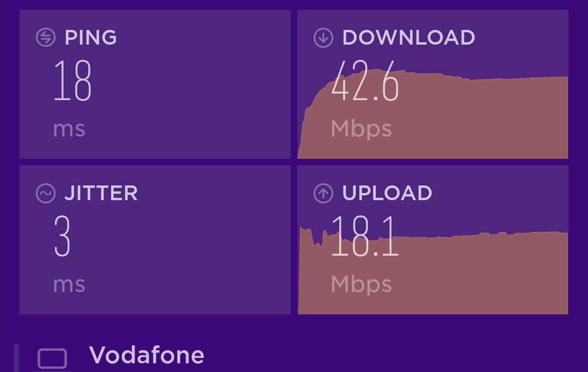Click the 18 ping value
The image size is (588, 372).
point(73,80)
